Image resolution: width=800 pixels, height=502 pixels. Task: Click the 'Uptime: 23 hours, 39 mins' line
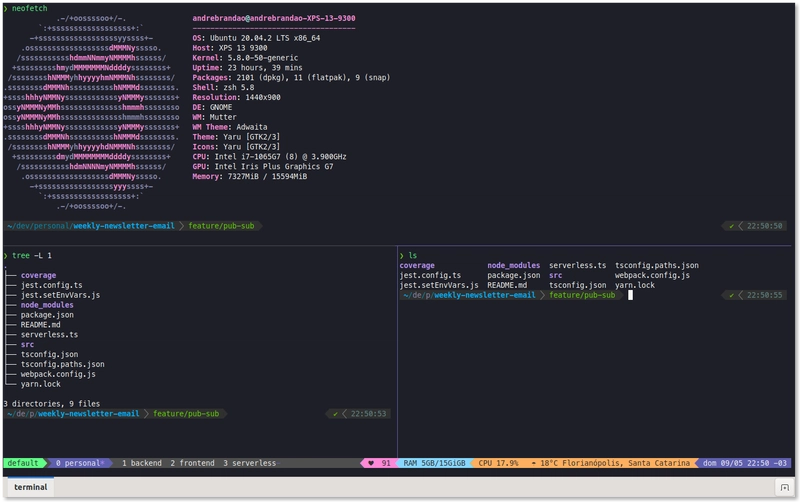(247, 67)
